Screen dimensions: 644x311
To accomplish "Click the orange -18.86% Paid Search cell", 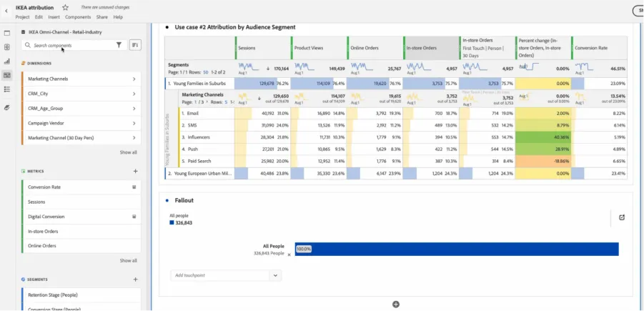I will point(543,161).
